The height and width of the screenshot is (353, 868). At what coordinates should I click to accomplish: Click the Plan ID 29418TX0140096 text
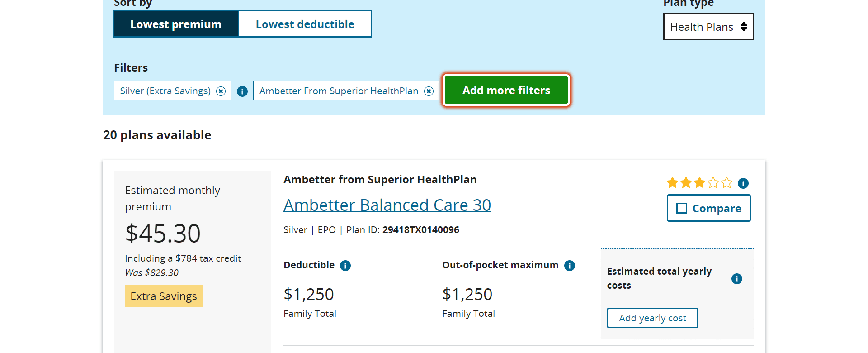point(420,230)
